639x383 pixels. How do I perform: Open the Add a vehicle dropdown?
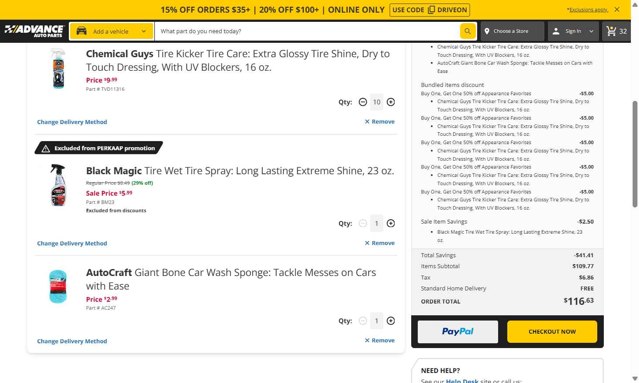click(111, 31)
